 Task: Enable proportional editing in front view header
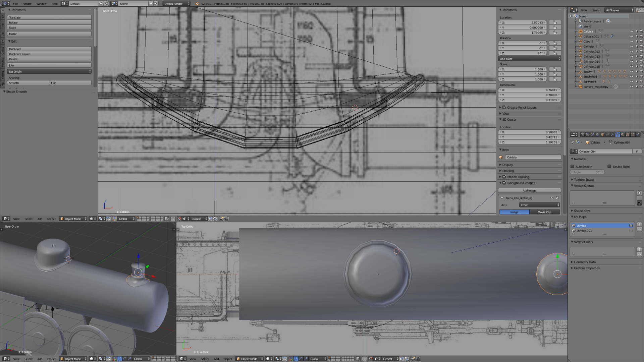[173, 219]
